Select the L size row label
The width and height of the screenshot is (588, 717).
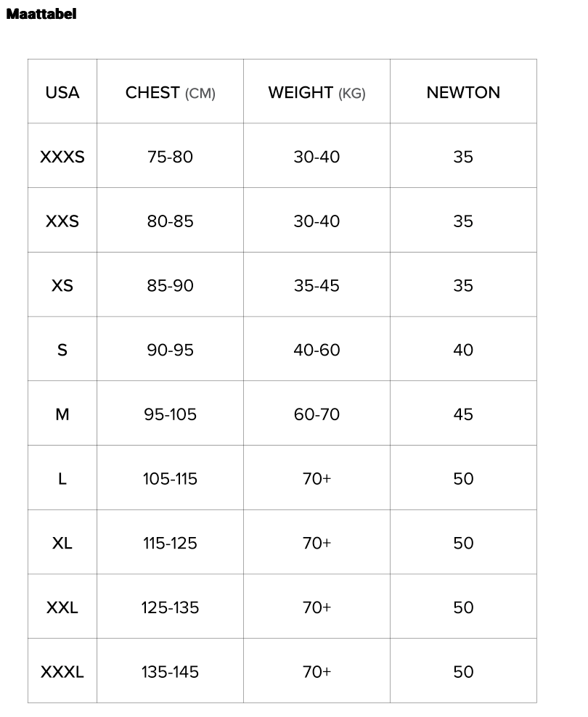coord(62,479)
